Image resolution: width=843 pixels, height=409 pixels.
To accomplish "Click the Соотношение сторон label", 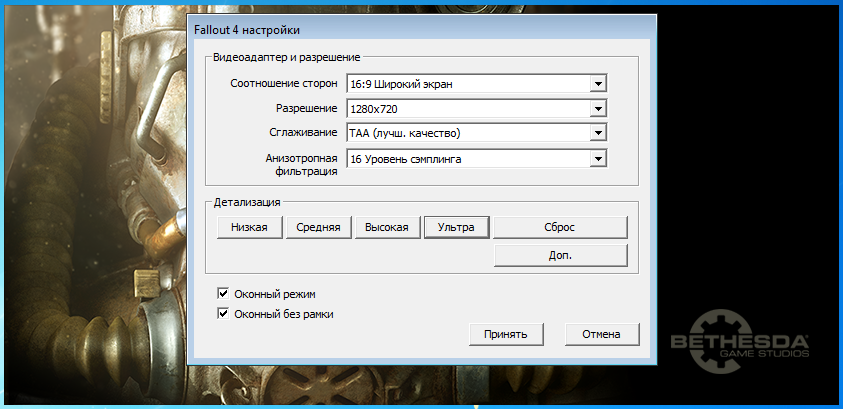I will click(x=284, y=84).
